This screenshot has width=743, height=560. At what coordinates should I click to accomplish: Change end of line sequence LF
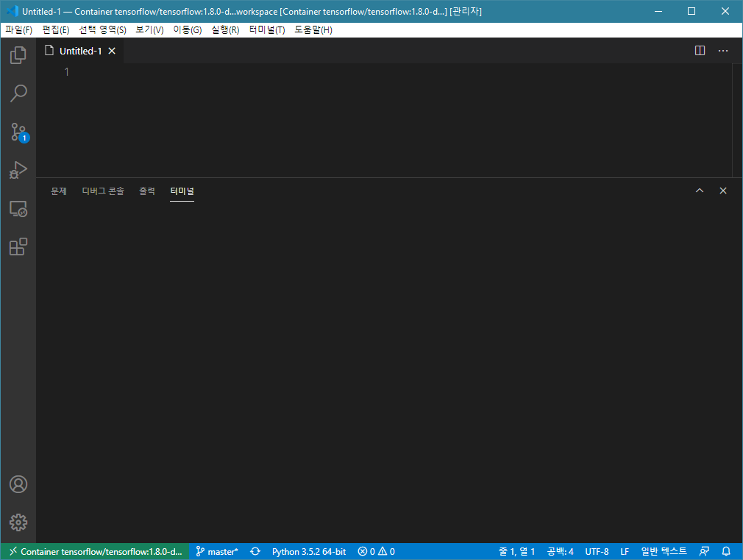[625, 551]
